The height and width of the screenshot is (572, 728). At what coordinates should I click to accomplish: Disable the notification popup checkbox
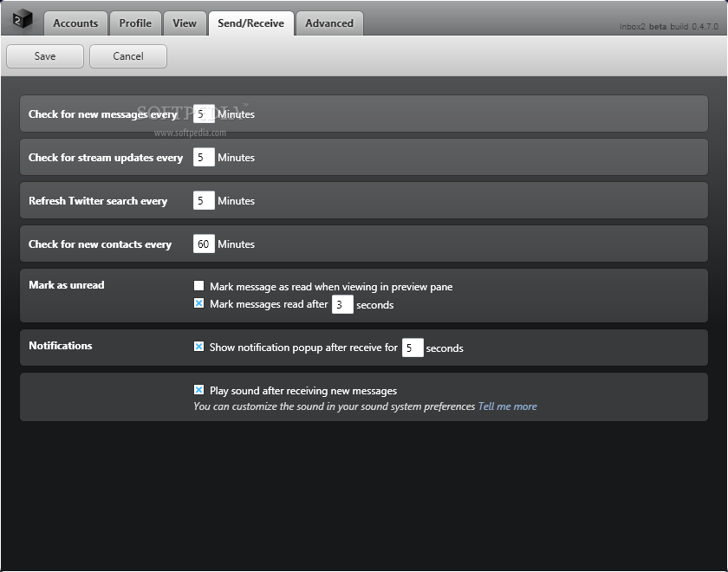[x=199, y=347]
